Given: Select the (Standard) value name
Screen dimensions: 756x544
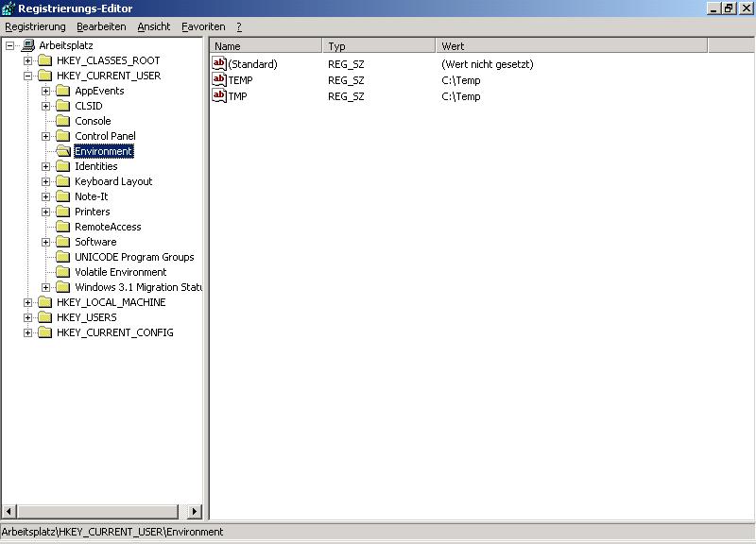Looking at the screenshot, I should 252,64.
